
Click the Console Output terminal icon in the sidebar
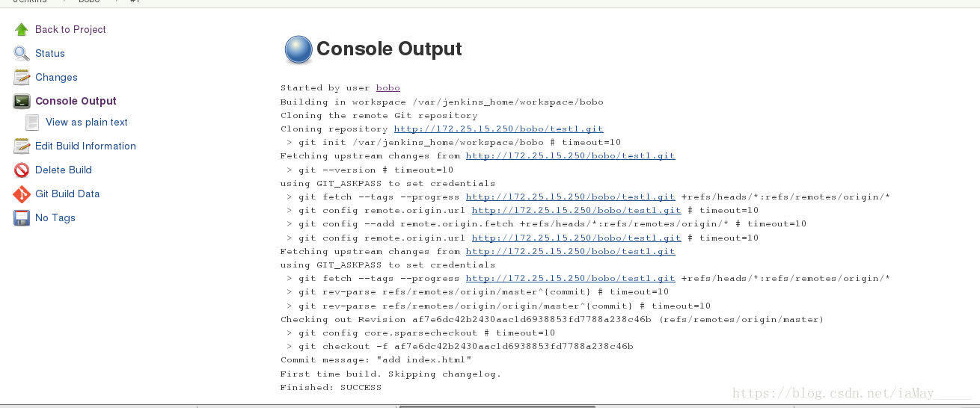[22, 101]
